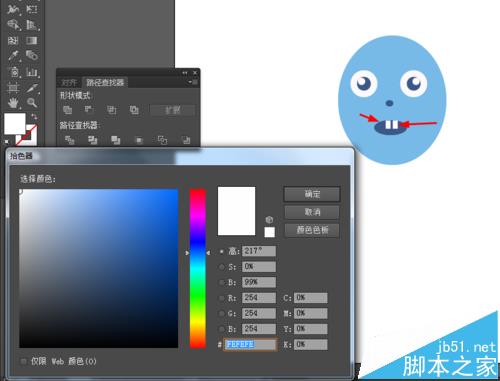Collapse the Pathfinder panel with double arrows
This screenshot has width=500, height=381.
coord(185,73)
